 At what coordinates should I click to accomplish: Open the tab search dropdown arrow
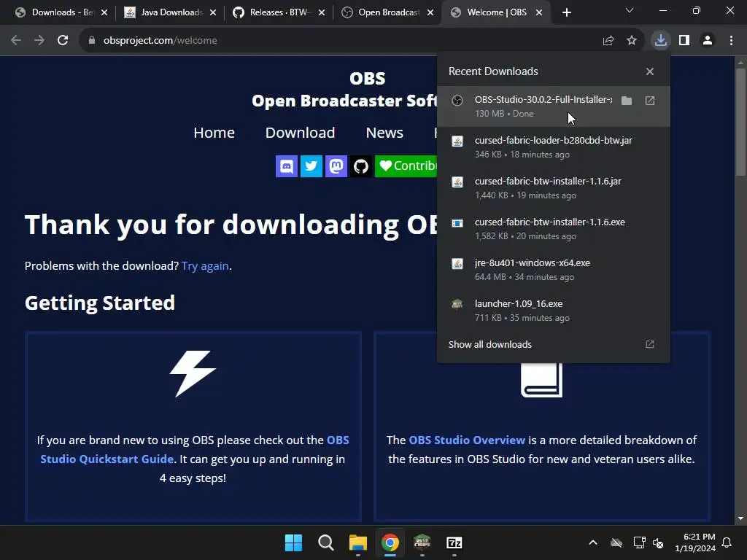630,10
